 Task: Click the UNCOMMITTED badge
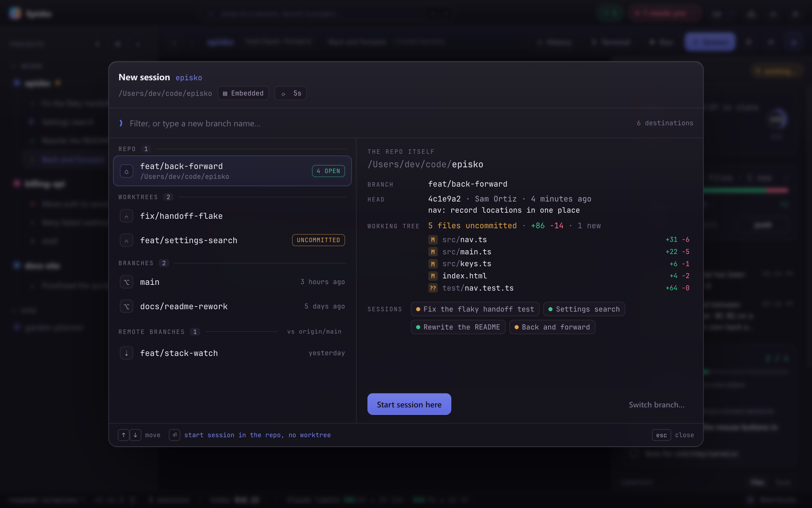[318, 240]
